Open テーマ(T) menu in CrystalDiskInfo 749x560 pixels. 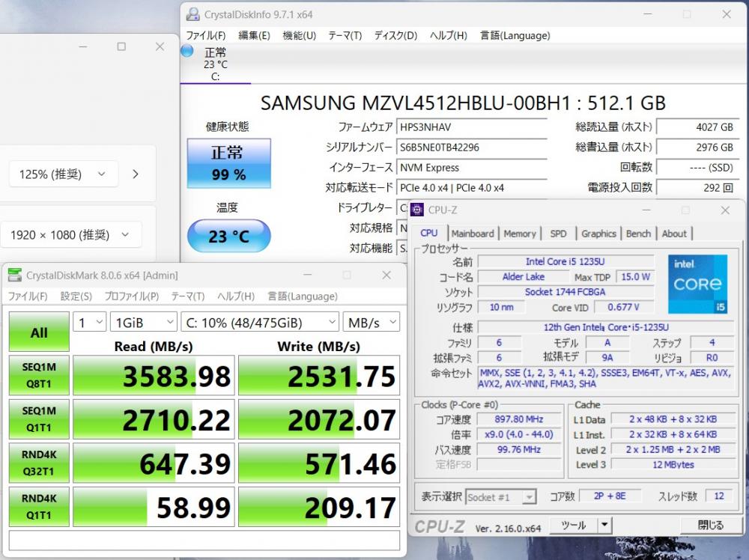tap(345, 35)
